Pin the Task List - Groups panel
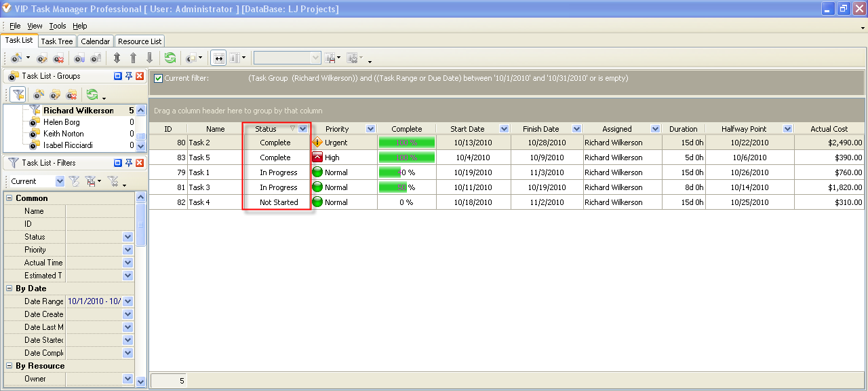This screenshot has height=391, width=868. [128, 76]
